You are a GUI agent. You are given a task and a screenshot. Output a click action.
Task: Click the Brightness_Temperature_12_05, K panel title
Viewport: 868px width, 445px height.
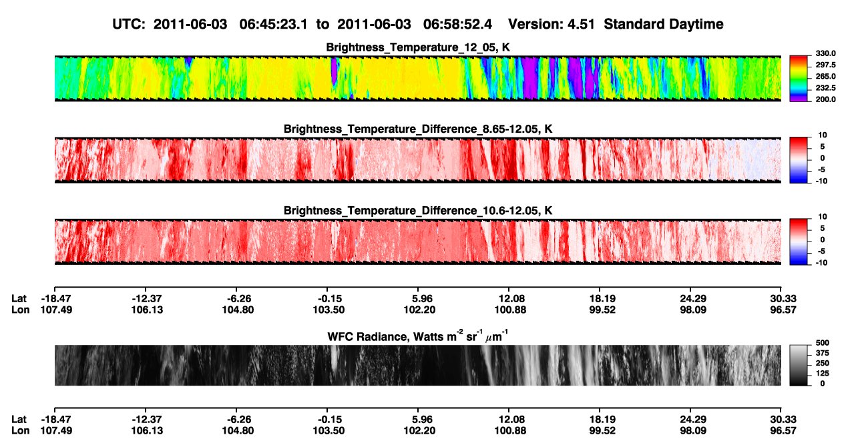(x=418, y=47)
